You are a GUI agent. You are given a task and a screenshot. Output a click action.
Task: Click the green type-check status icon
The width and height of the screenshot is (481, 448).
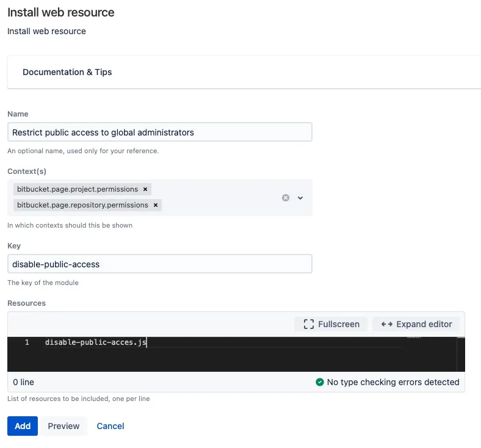(320, 382)
